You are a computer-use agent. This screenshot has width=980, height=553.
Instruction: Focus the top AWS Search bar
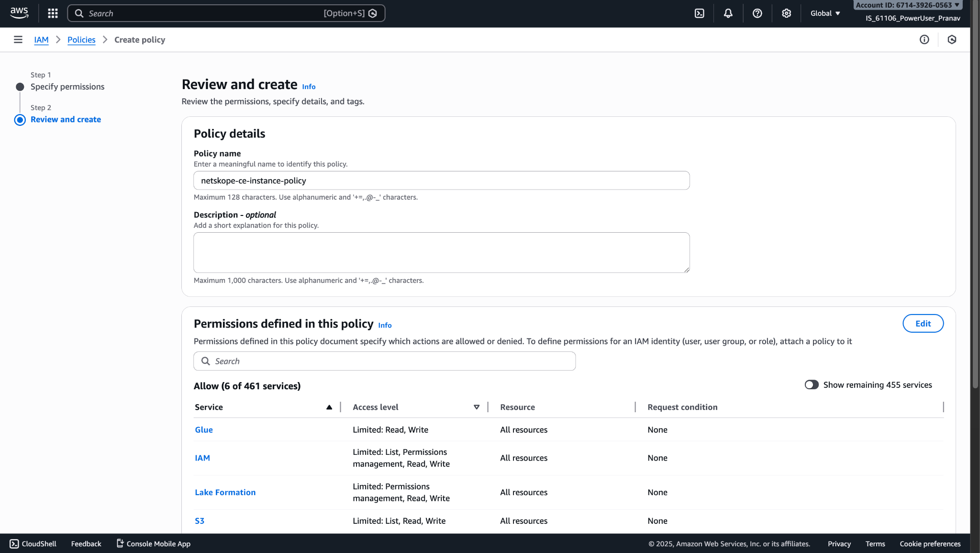pyautogui.click(x=226, y=13)
